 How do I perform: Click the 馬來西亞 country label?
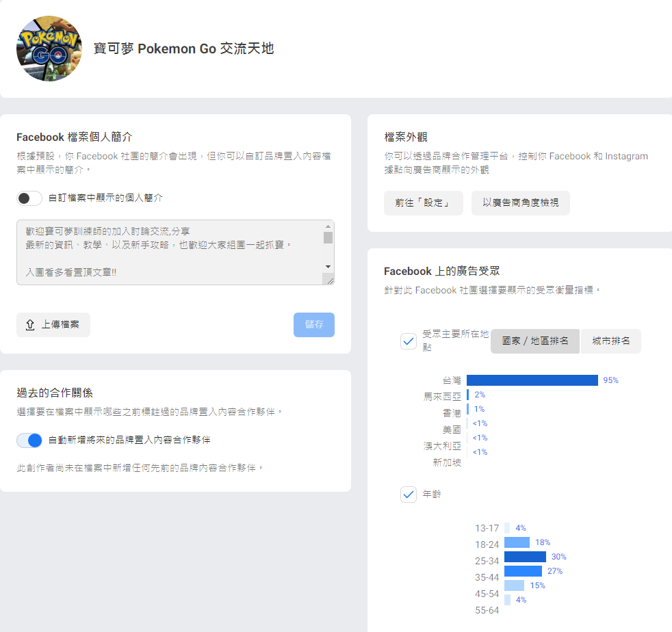(442, 397)
